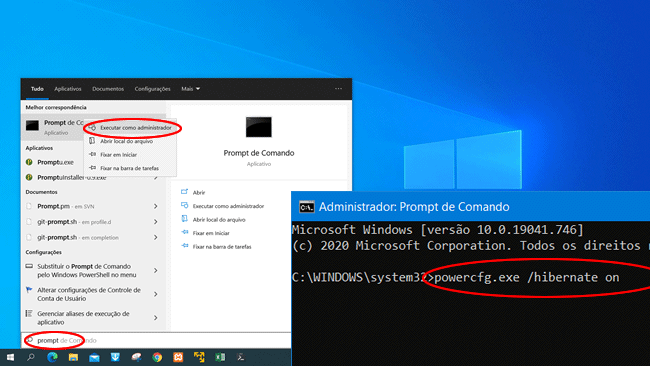Click Abrir local do arquivo in details pane

[x=219, y=220]
